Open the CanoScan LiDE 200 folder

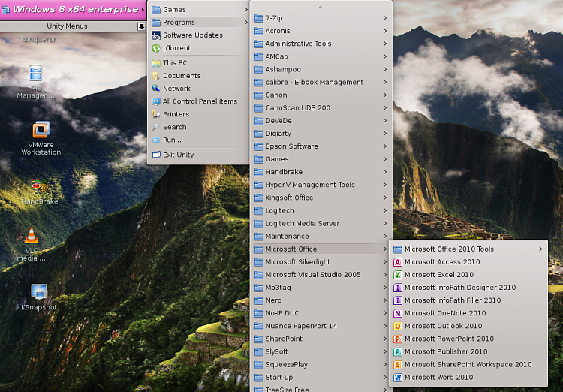(321, 108)
